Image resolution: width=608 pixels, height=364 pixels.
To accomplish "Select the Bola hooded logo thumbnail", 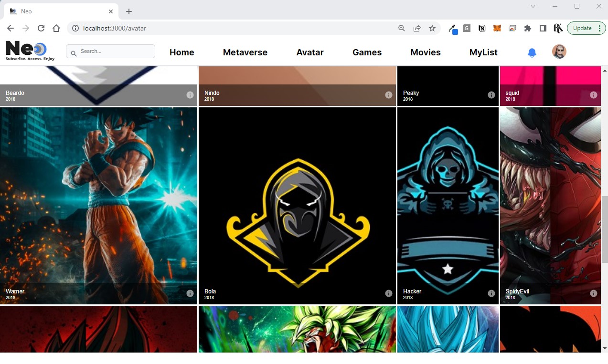I will click(x=297, y=206).
